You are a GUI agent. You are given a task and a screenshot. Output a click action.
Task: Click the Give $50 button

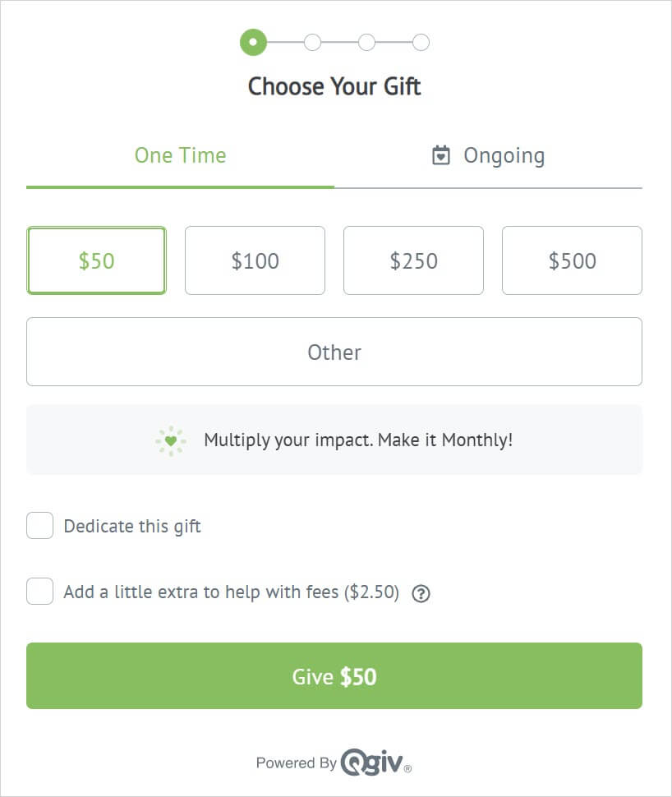coord(334,676)
